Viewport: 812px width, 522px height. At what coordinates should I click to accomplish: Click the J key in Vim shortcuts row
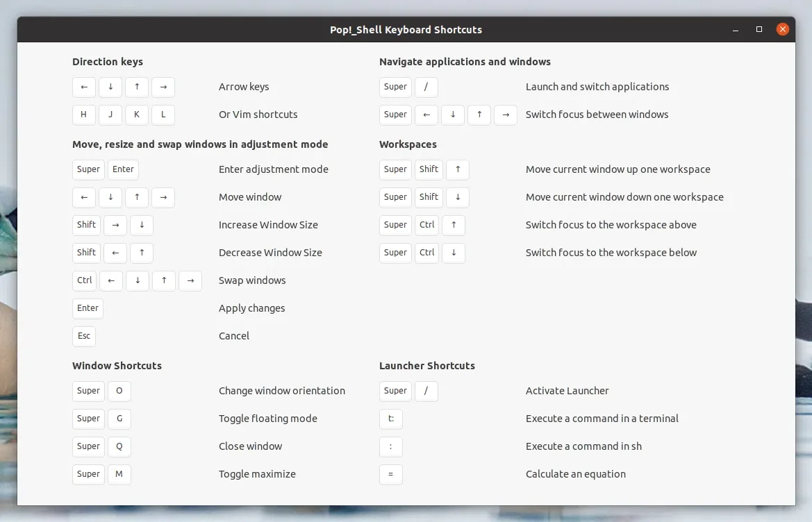pyautogui.click(x=110, y=115)
